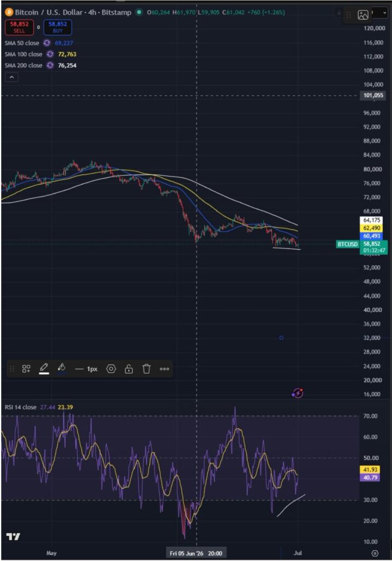Click the purple 40.79 RSI value tag
Image resolution: width=392 pixels, height=561 pixels.
(370, 477)
